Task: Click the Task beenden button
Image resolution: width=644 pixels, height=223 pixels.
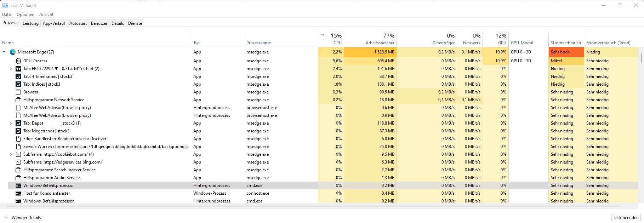Action: pos(626,218)
